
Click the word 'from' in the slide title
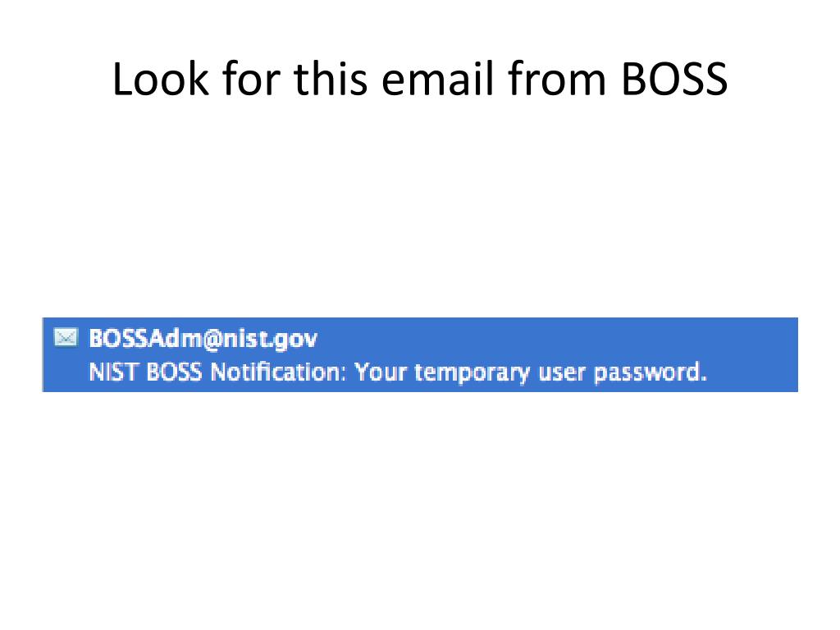557,79
